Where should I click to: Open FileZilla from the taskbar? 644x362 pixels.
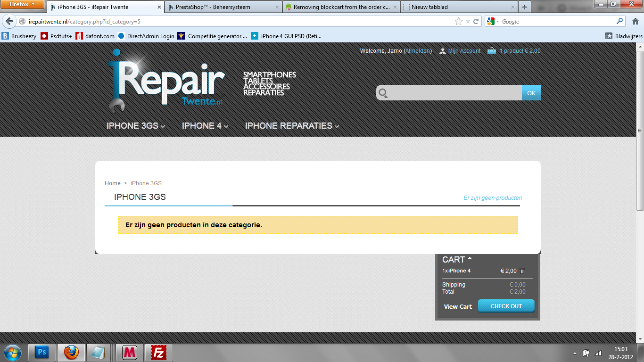click(x=159, y=352)
